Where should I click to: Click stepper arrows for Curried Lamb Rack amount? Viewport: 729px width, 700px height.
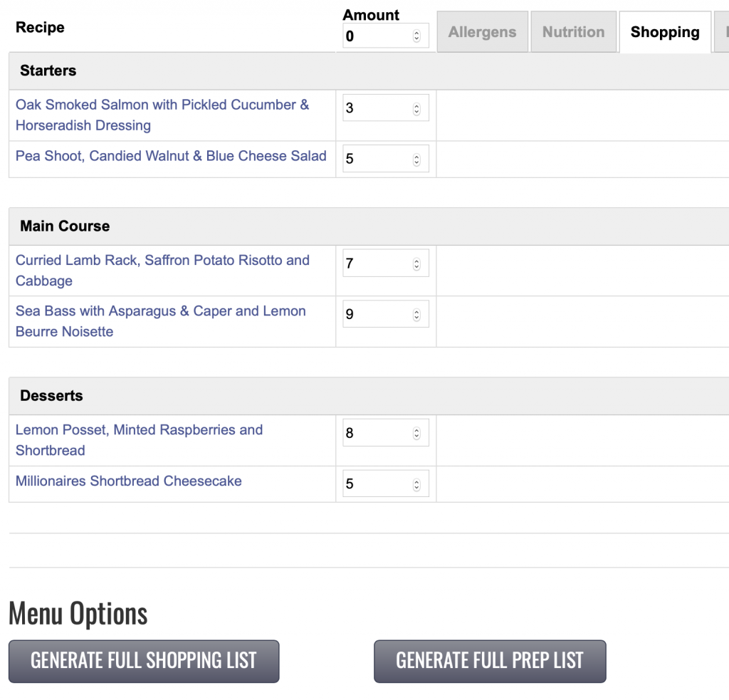pos(416,264)
